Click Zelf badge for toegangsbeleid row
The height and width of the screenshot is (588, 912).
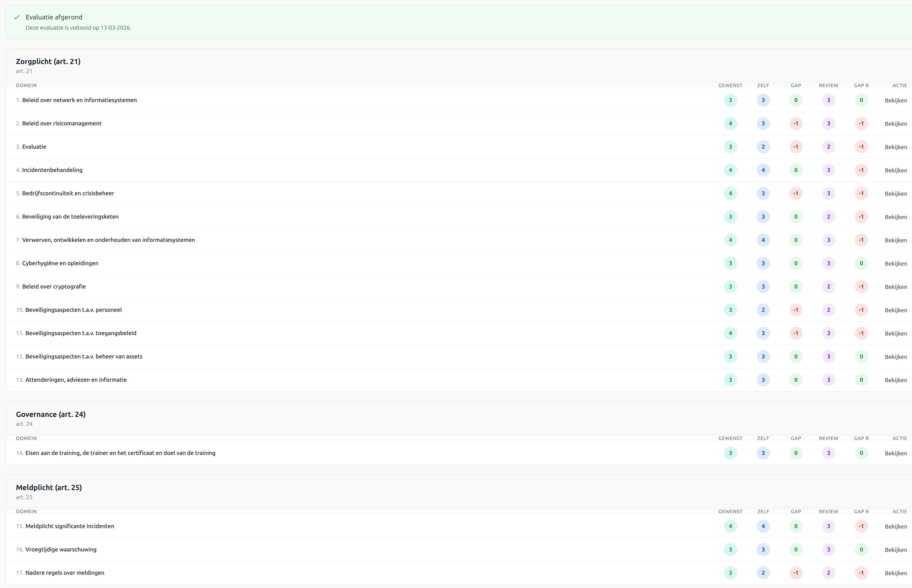pyautogui.click(x=763, y=333)
